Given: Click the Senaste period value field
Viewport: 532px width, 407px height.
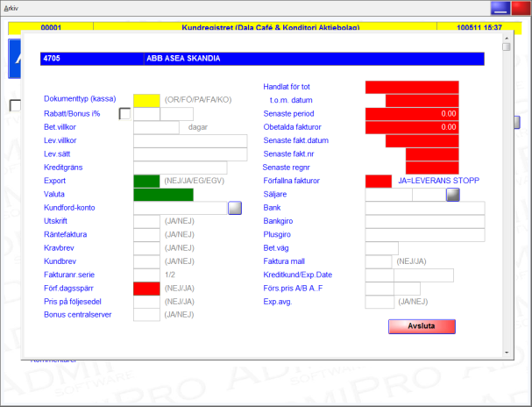Looking at the screenshot, I should pyautogui.click(x=412, y=114).
